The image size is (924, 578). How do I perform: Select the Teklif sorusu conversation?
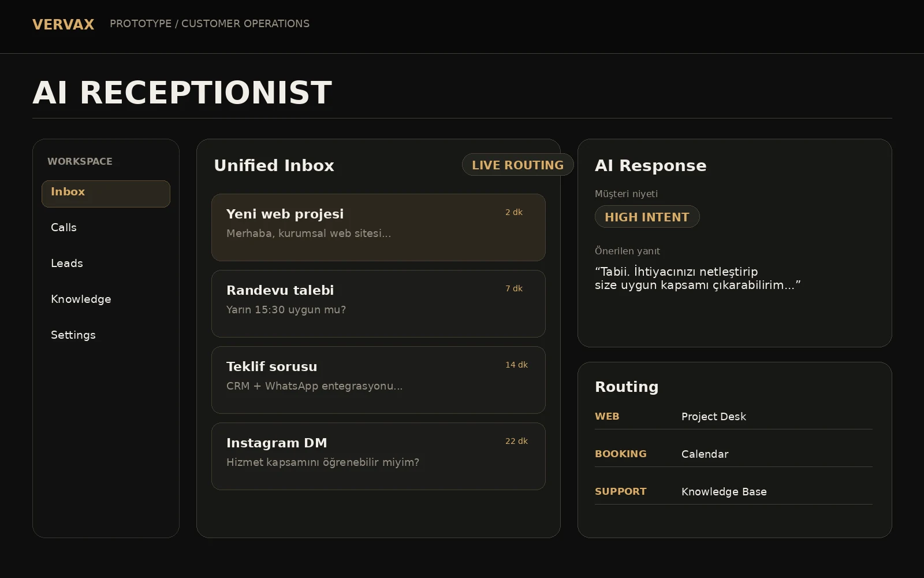coord(378,380)
